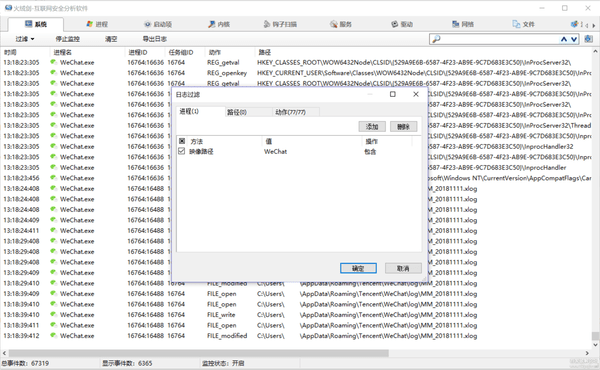
Task: Click the vertical scrollbar up arrow
Action: [x=596, y=51]
